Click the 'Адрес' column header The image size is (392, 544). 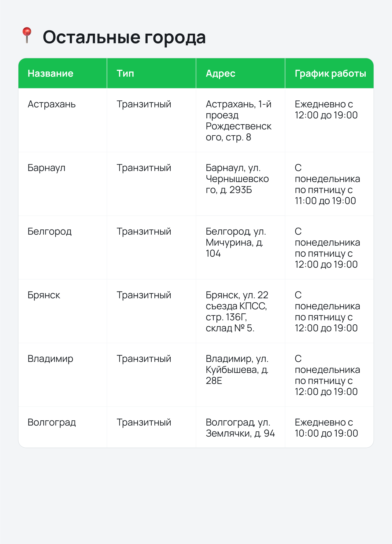[220, 73]
